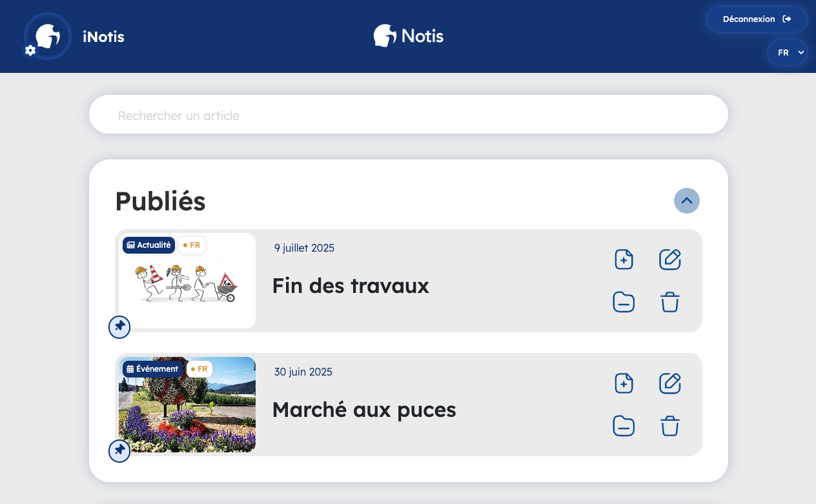Screen dimensions: 816x504
Task: Toggle pin on Marché aux puces
Action: point(119,451)
